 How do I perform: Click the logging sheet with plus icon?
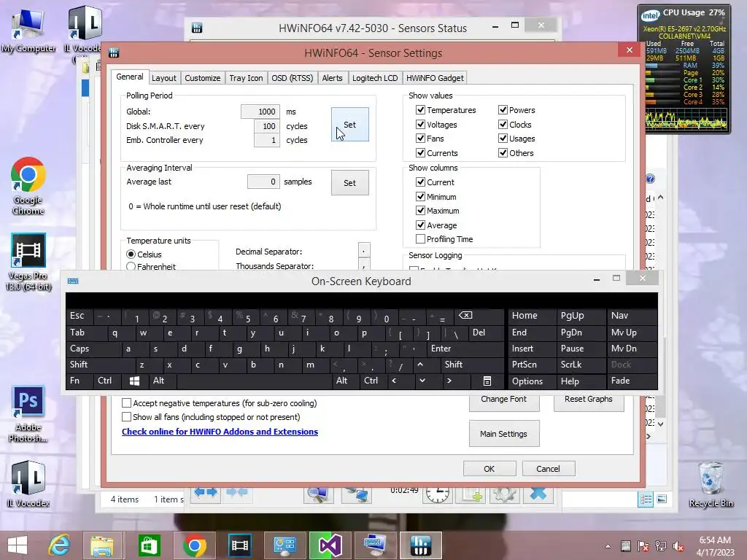471,494
